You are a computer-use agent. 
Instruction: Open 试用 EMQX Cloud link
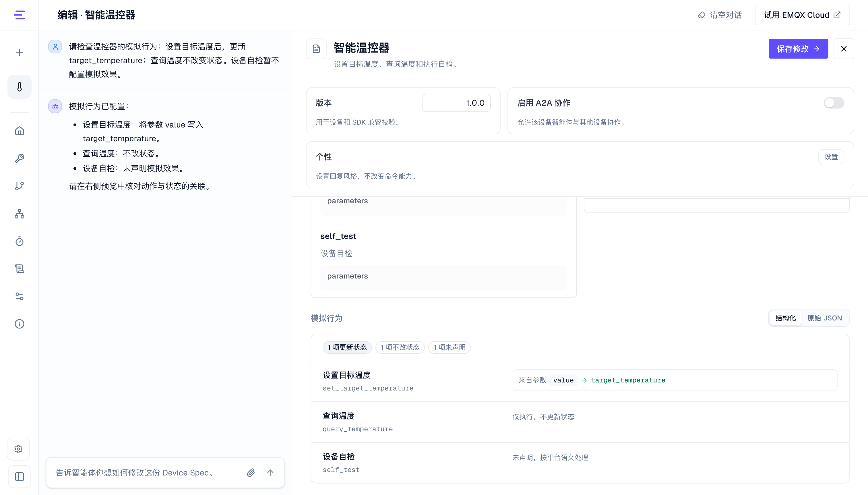pyautogui.click(x=802, y=15)
